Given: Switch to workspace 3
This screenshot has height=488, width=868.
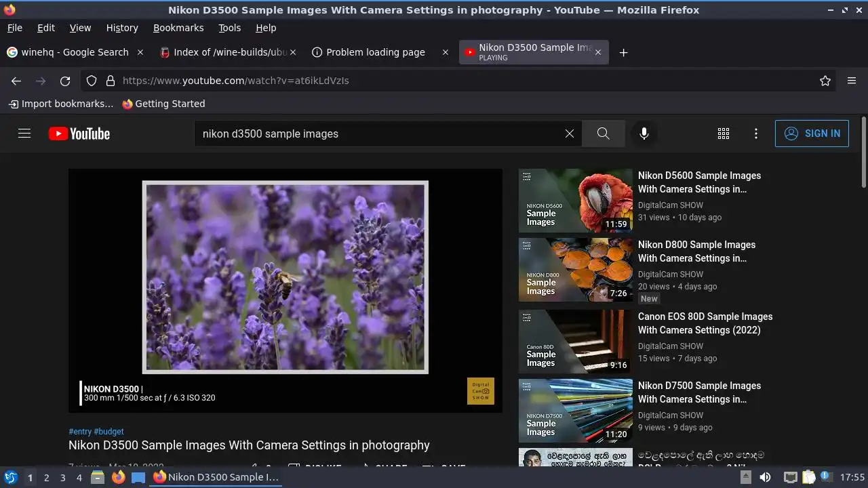Looking at the screenshot, I should [x=62, y=478].
